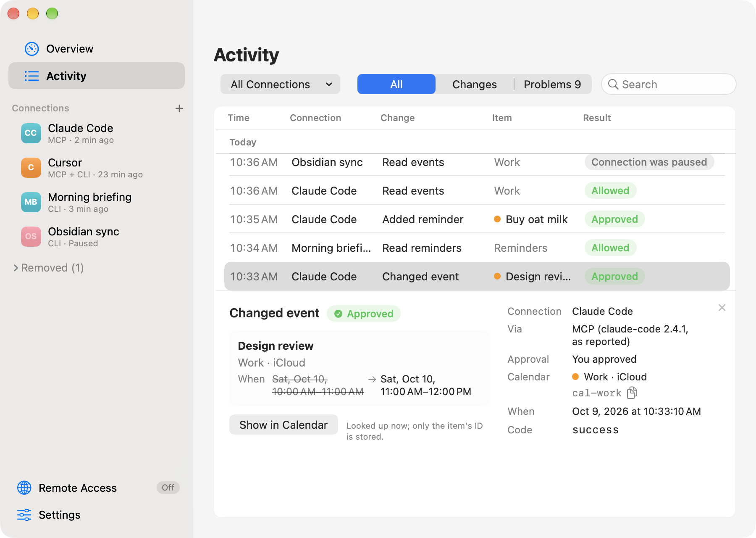Click the Change column header
The width and height of the screenshot is (756, 538).
tap(397, 118)
